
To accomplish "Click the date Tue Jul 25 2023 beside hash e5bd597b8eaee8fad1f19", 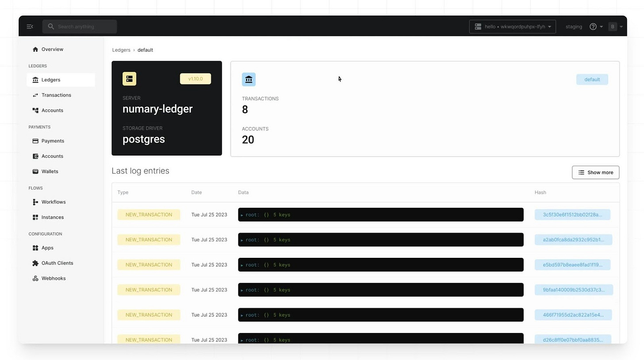I will [x=209, y=265].
